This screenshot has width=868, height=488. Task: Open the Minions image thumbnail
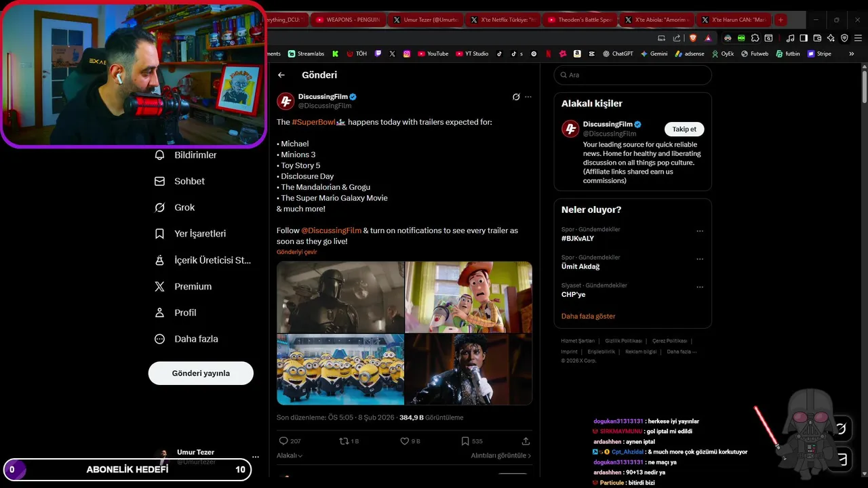340,369
